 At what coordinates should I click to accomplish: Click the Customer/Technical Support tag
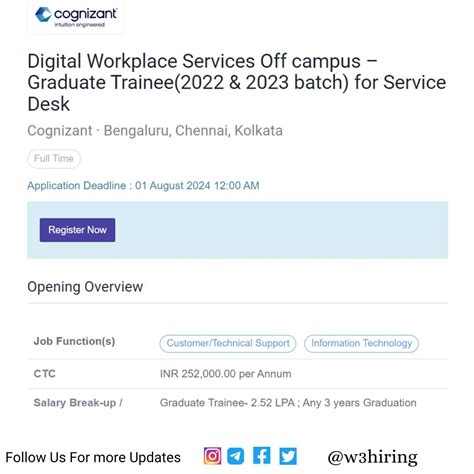228,343
